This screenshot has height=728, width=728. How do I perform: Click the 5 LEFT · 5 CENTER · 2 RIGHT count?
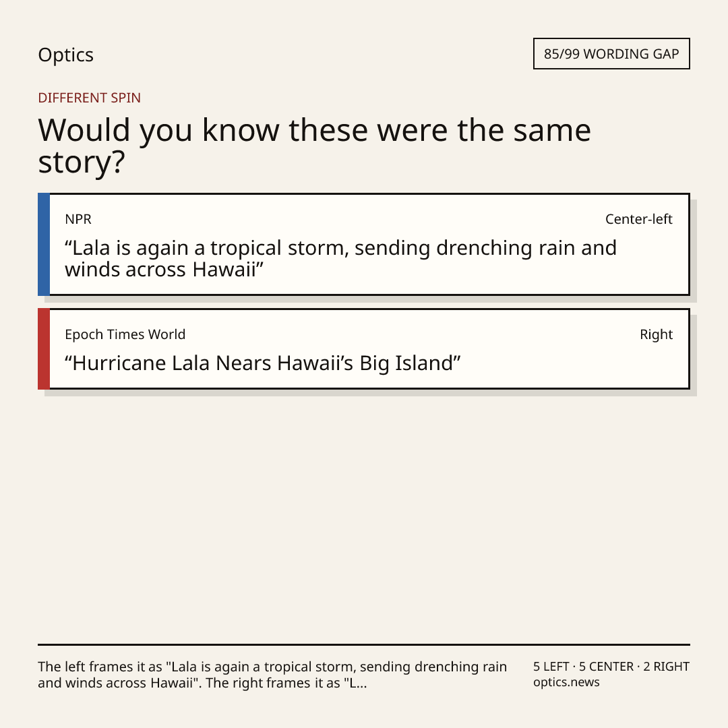(x=611, y=666)
